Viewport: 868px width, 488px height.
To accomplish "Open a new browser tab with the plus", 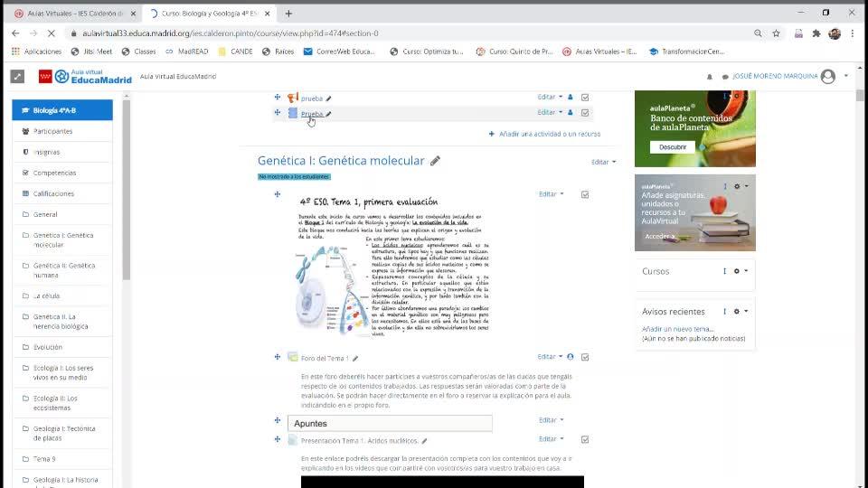I will click(288, 14).
